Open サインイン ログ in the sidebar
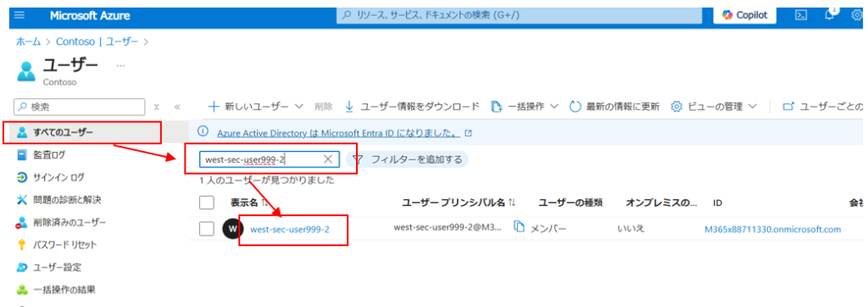This screenshot has height=307, width=868. [58, 177]
